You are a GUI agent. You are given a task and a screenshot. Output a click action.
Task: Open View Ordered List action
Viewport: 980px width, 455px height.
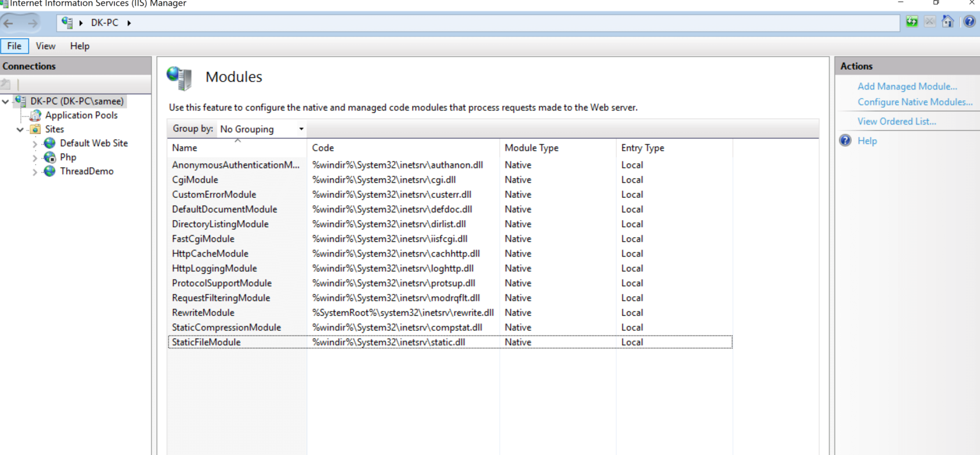[896, 121]
